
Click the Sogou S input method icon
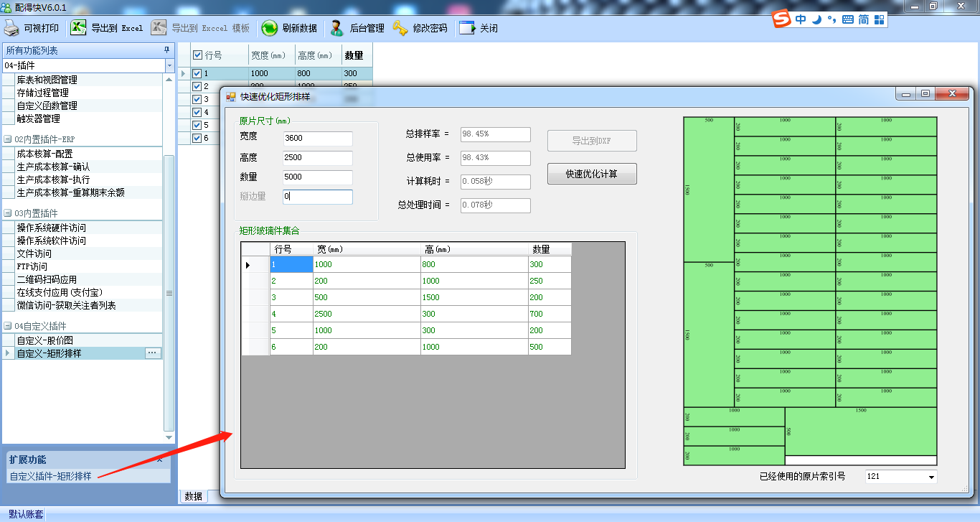781,19
